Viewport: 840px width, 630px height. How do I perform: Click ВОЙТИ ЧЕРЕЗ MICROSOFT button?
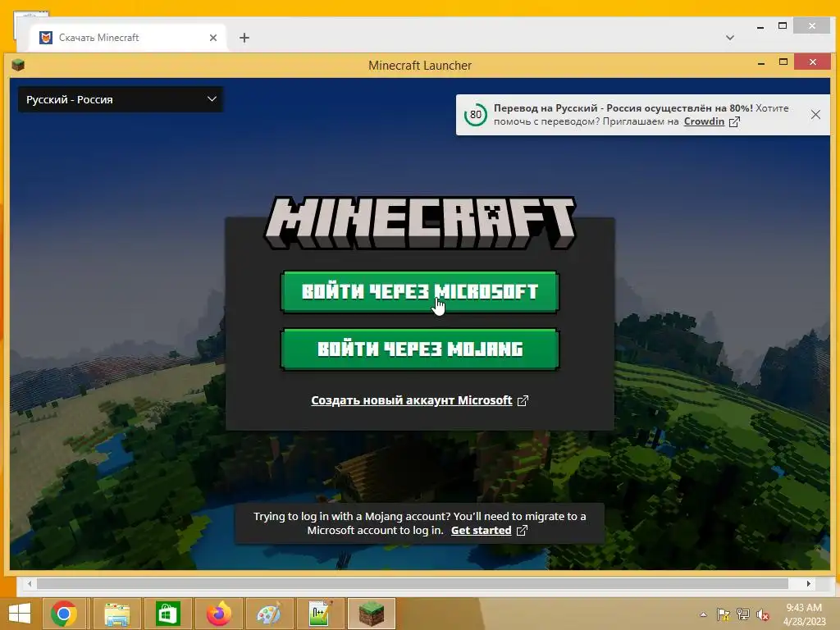pos(419,292)
